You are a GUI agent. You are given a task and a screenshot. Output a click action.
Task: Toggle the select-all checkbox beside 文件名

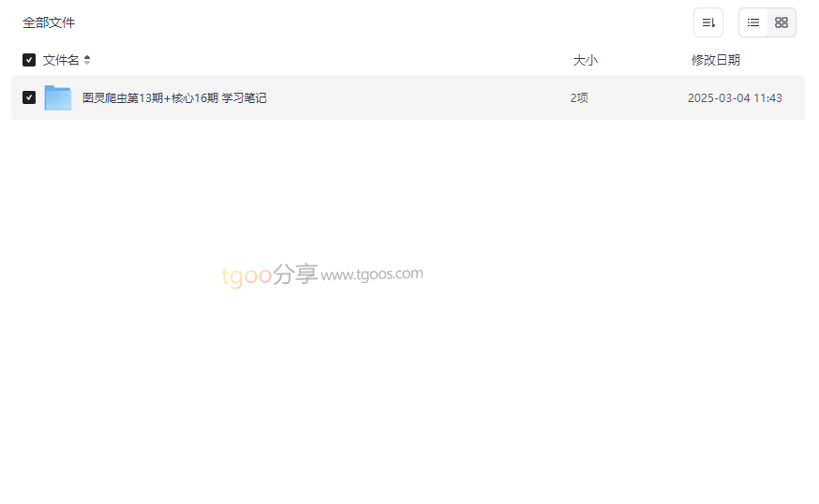point(29,60)
